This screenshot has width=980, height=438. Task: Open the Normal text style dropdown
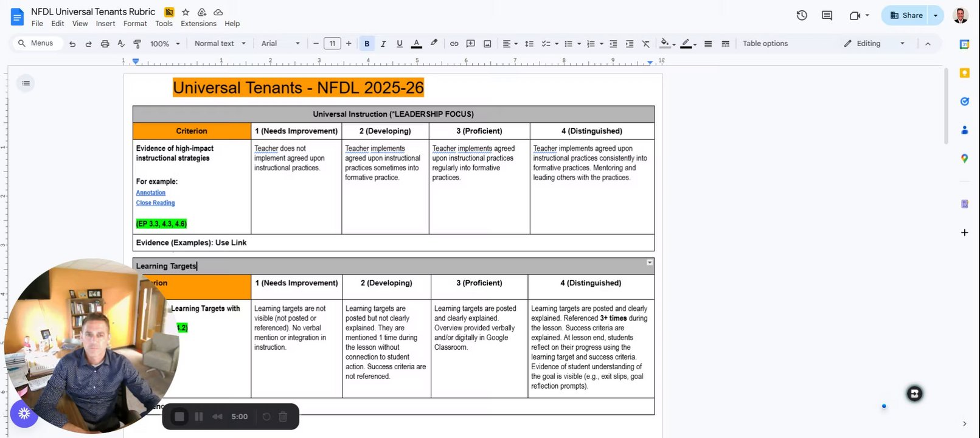click(x=220, y=44)
